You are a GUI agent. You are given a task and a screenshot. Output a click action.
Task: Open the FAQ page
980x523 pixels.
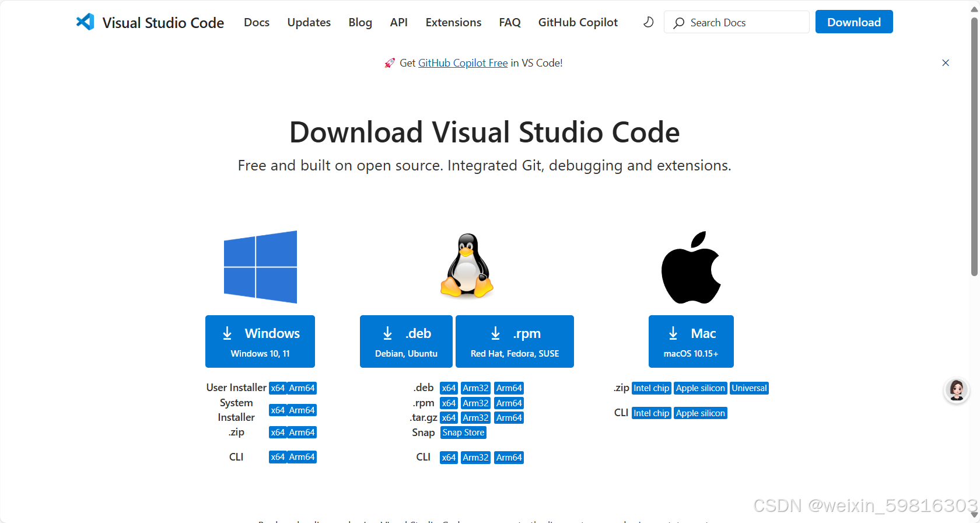point(509,22)
